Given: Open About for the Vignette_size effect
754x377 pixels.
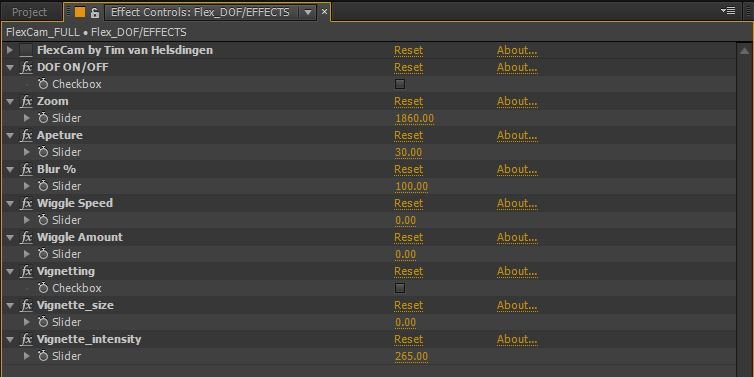Looking at the screenshot, I should (517, 305).
